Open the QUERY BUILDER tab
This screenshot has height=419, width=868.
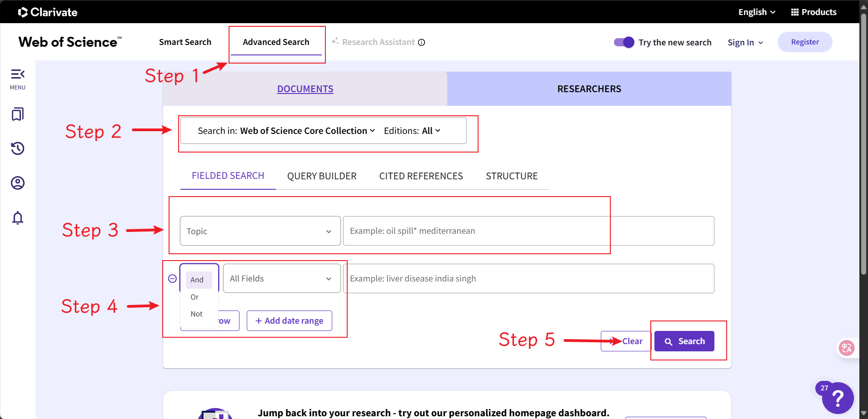pyautogui.click(x=322, y=176)
